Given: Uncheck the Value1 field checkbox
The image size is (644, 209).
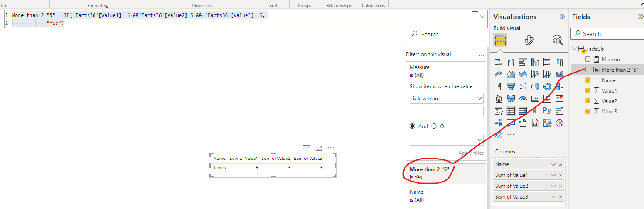Looking at the screenshot, I should [x=588, y=90].
